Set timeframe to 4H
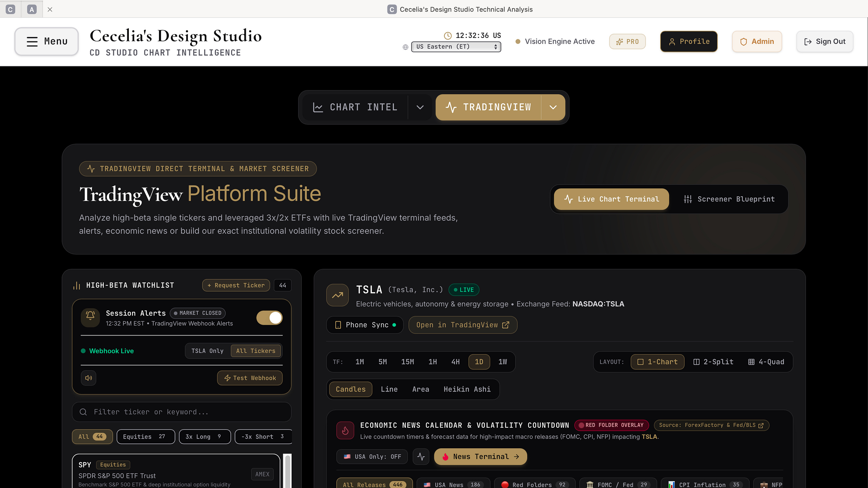 click(x=455, y=362)
